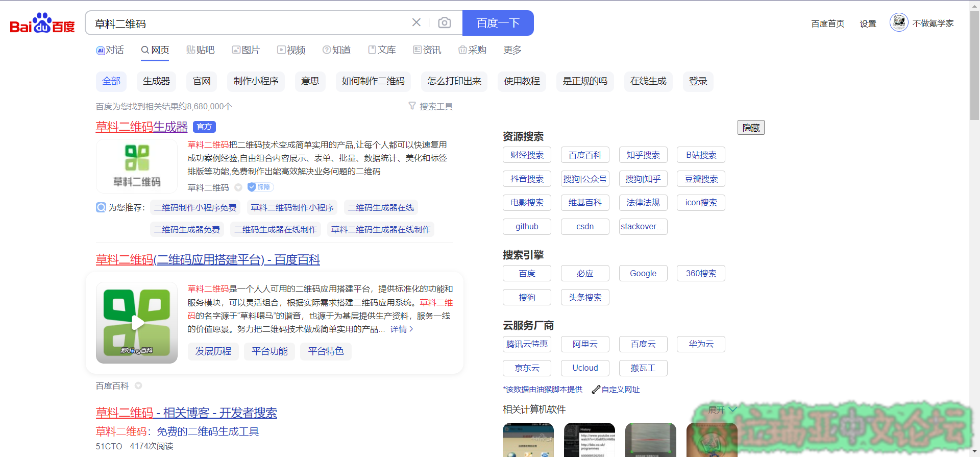This screenshot has width=980, height=457.
Task: Open B站搜索 resource button
Action: [x=701, y=155]
